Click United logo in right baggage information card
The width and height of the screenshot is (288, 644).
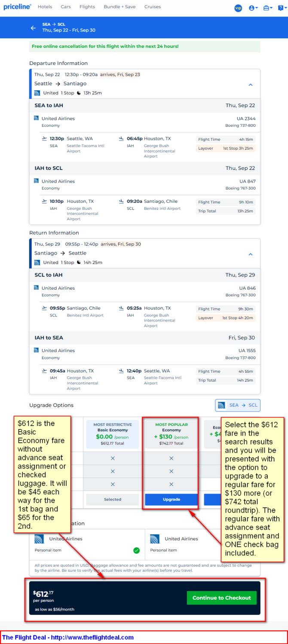[x=155, y=539]
